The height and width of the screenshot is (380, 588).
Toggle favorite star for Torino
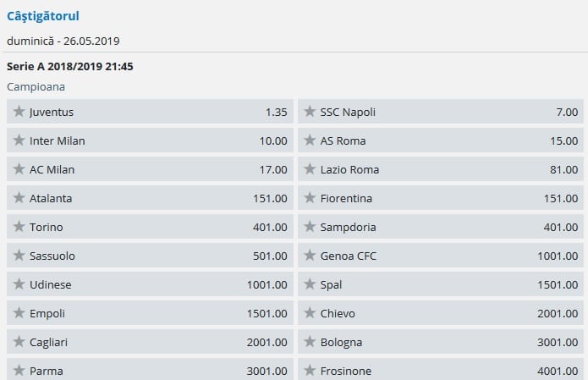19,227
